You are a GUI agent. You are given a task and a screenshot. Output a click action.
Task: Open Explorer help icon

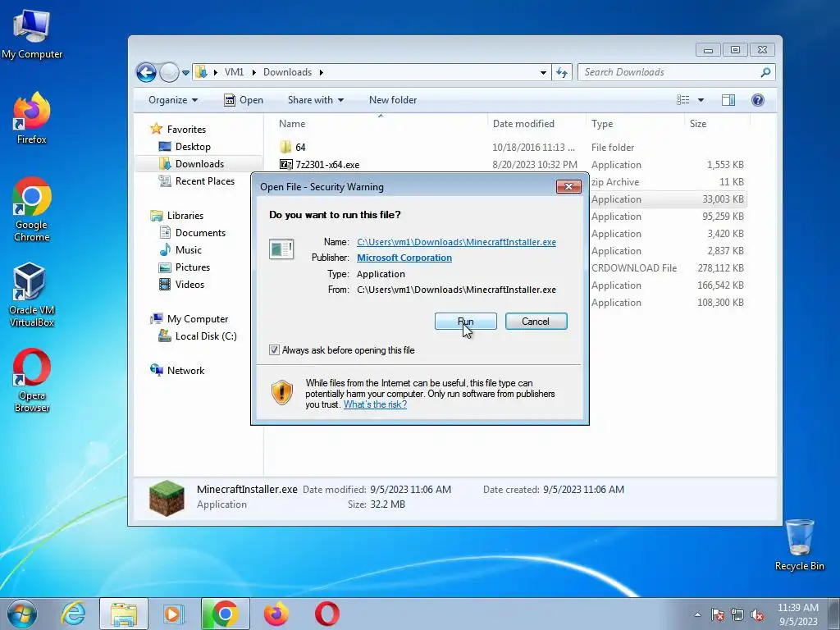click(757, 100)
